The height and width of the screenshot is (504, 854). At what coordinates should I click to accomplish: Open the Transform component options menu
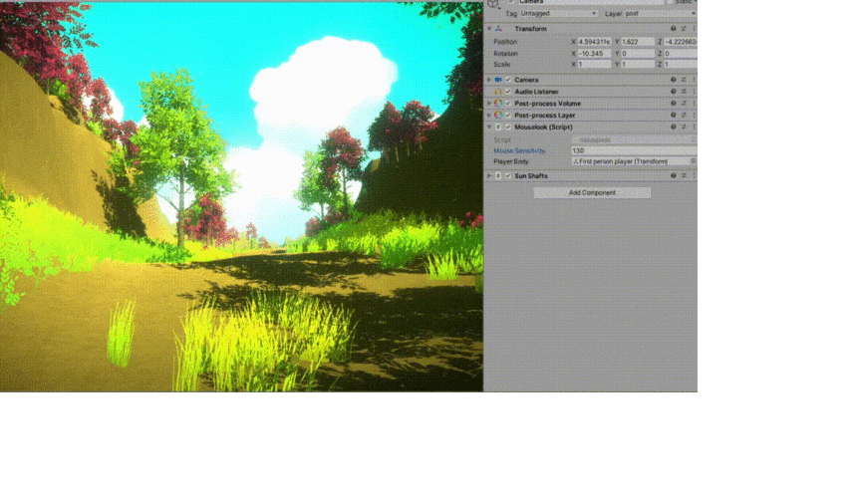click(694, 28)
